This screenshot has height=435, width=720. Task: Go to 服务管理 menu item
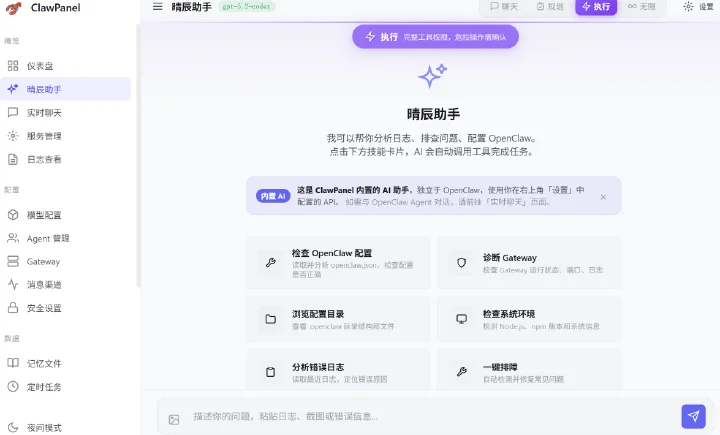coord(65,136)
